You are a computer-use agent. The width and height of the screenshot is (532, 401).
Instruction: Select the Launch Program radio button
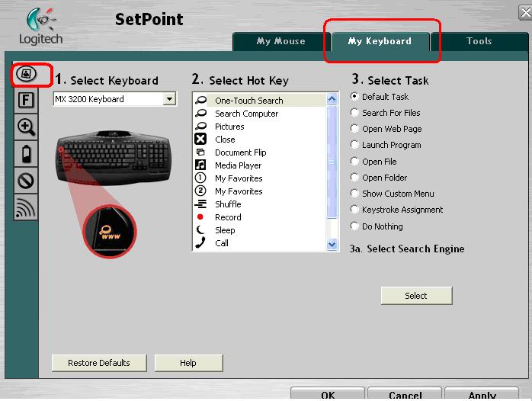tap(354, 145)
